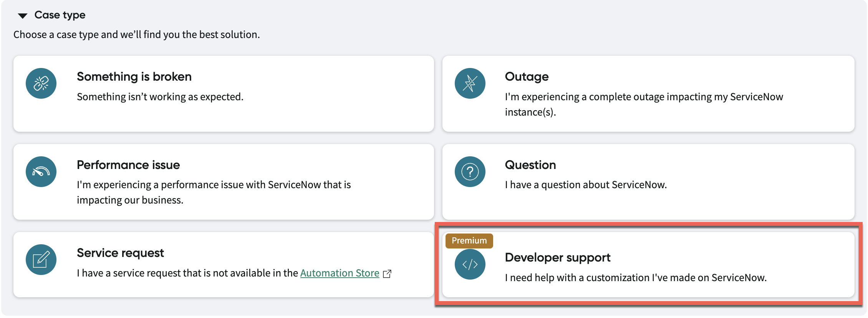Viewport: 868px width, 318px height.
Task: Click the Case type section title
Action: click(60, 15)
